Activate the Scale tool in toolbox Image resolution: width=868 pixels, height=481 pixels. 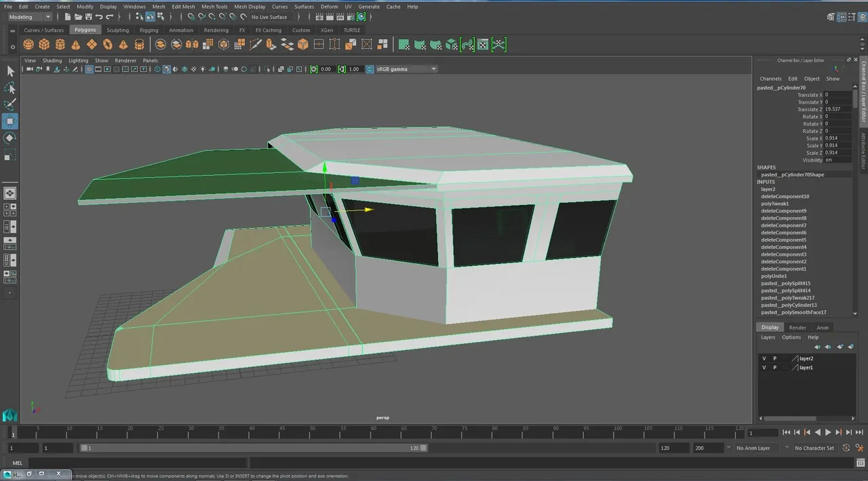(10, 156)
